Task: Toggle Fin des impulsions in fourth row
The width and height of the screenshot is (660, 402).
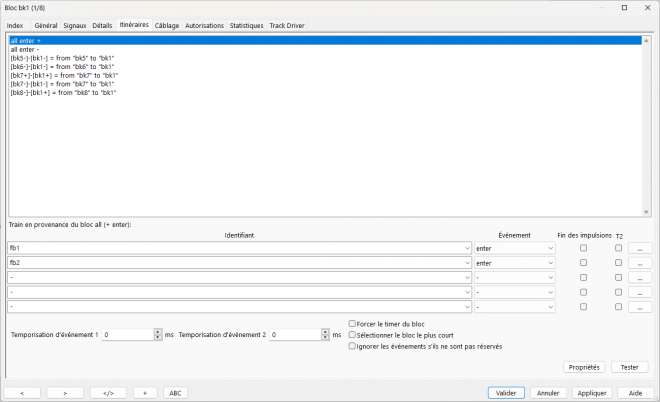Action: tap(583, 292)
